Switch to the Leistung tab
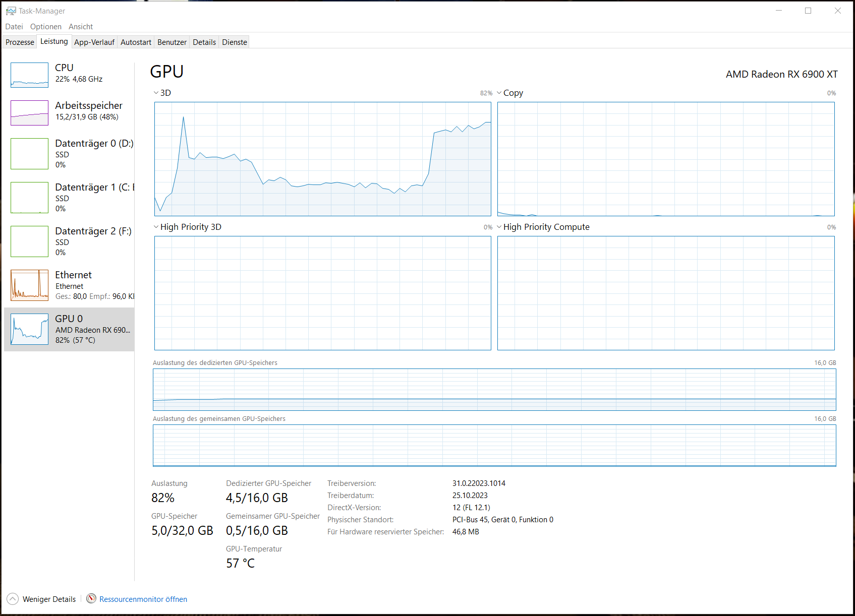Image resolution: width=855 pixels, height=616 pixels. (54, 41)
